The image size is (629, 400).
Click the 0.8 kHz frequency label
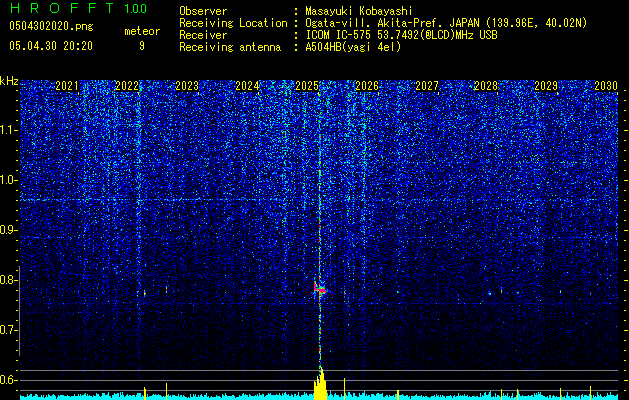(9, 280)
